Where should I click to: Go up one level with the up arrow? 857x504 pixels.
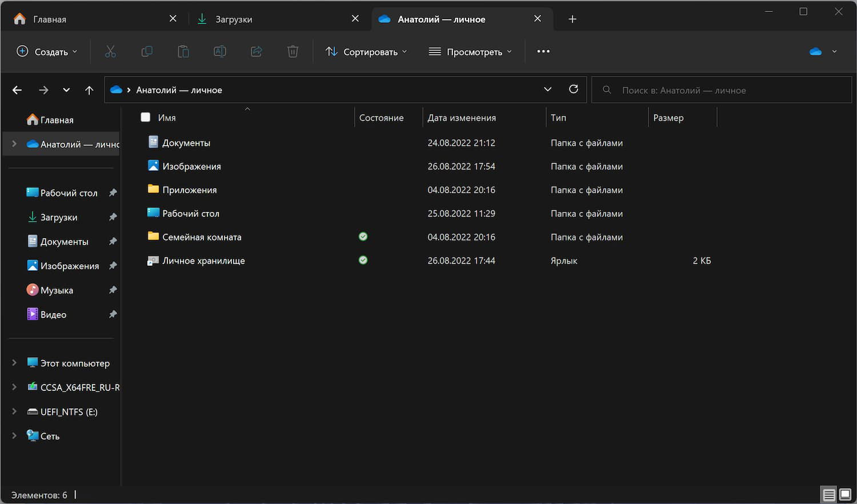tap(89, 90)
